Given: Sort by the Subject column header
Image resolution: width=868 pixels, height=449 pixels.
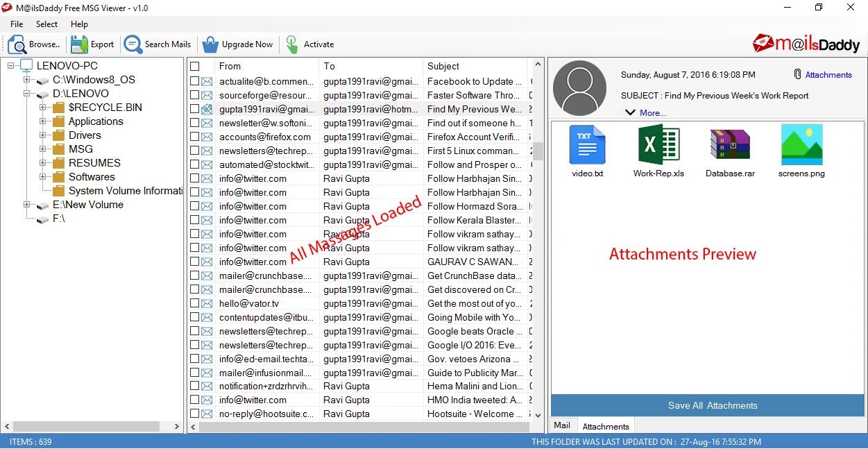Looking at the screenshot, I should pyautogui.click(x=475, y=66).
